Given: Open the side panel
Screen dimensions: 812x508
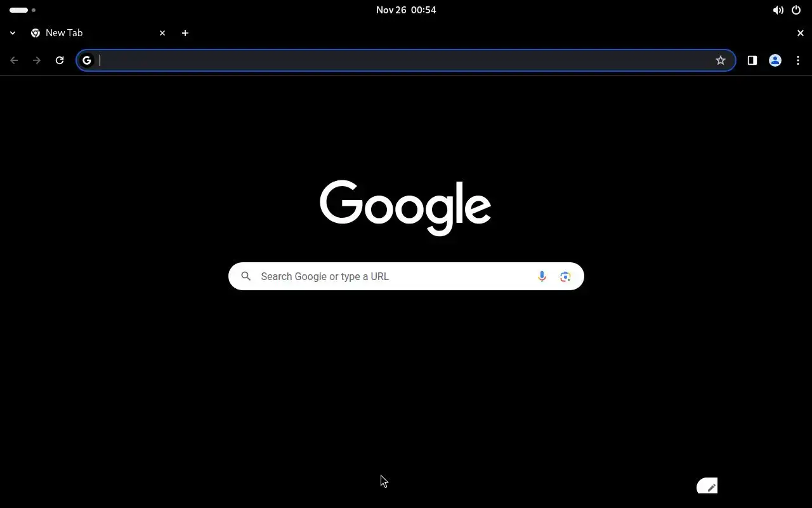Looking at the screenshot, I should [x=752, y=60].
